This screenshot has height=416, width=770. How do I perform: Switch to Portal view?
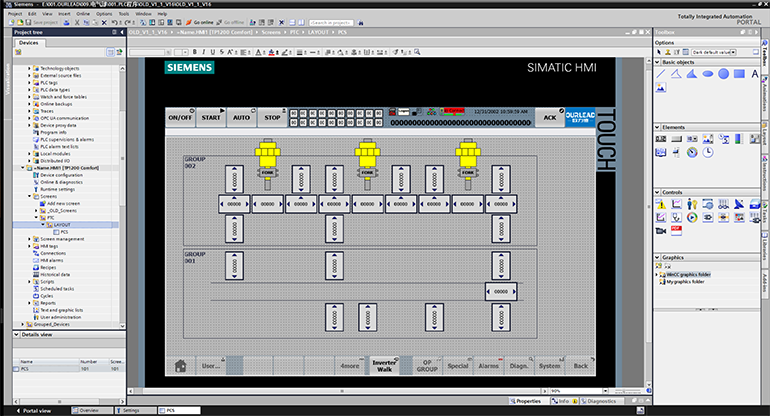pos(34,411)
